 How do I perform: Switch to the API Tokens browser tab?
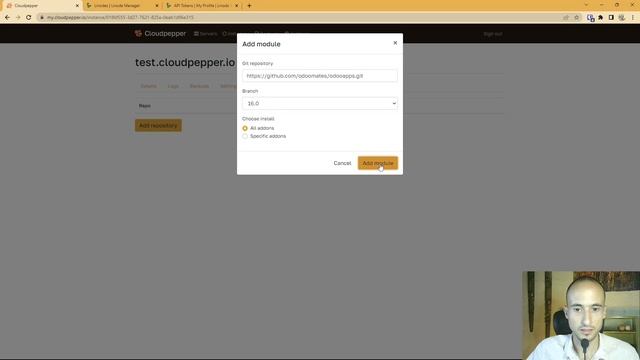[x=201, y=6]
